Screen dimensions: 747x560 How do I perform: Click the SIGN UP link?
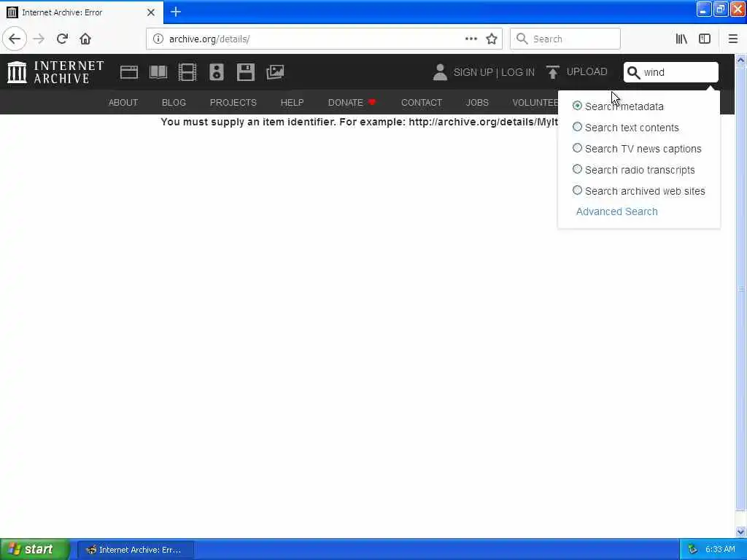point(473,72)
